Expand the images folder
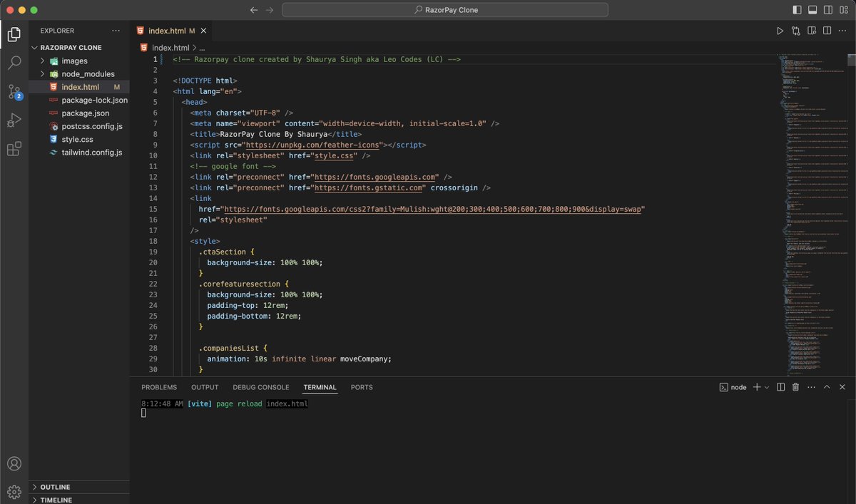Viewport: 856px width, 504px height. click(x=79, y=61)
